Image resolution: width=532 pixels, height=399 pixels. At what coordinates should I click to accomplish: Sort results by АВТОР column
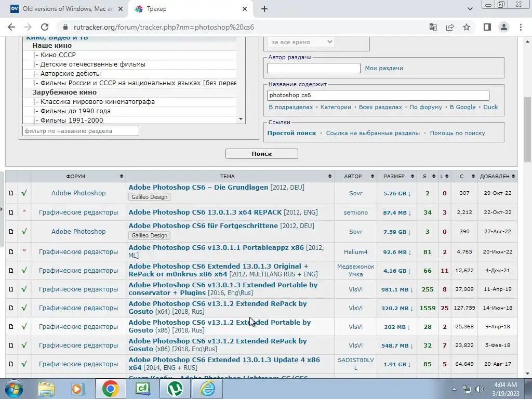pyautogui.click(x=355, y=177)
